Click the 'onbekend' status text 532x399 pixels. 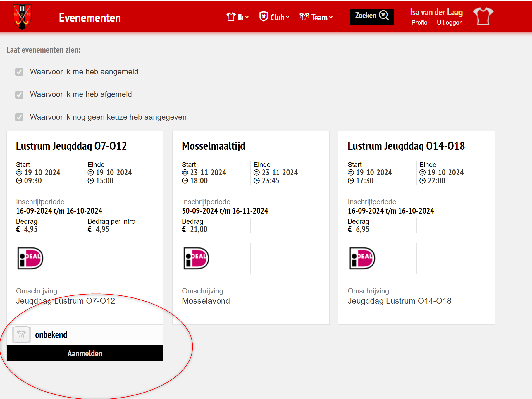click(51, 335)
